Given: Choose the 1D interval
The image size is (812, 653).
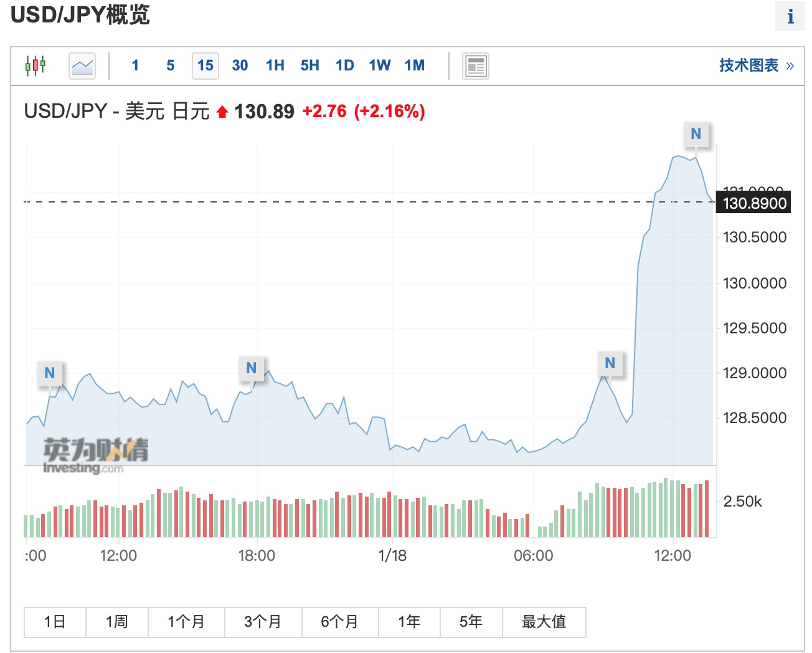Looking at the screenshot, I should tap(345, 65).
